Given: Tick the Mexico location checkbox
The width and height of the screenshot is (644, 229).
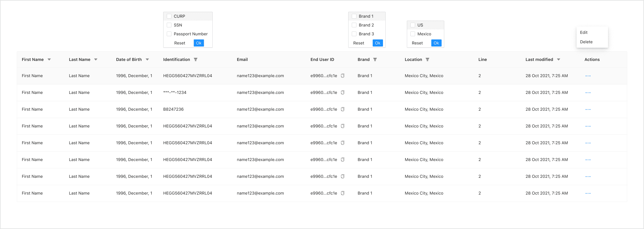Looking at the screenshot, I should coord(413,34).
